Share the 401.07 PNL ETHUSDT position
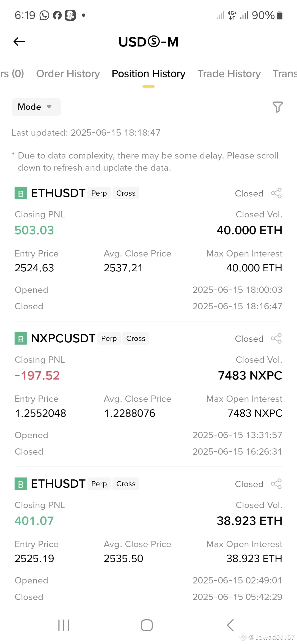Screen dimensions: 297x644 tap(276, 484)
